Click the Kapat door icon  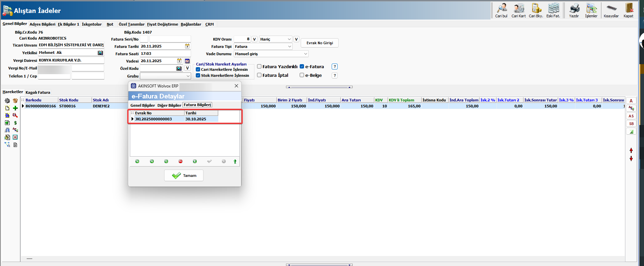(x=628, y=10)
